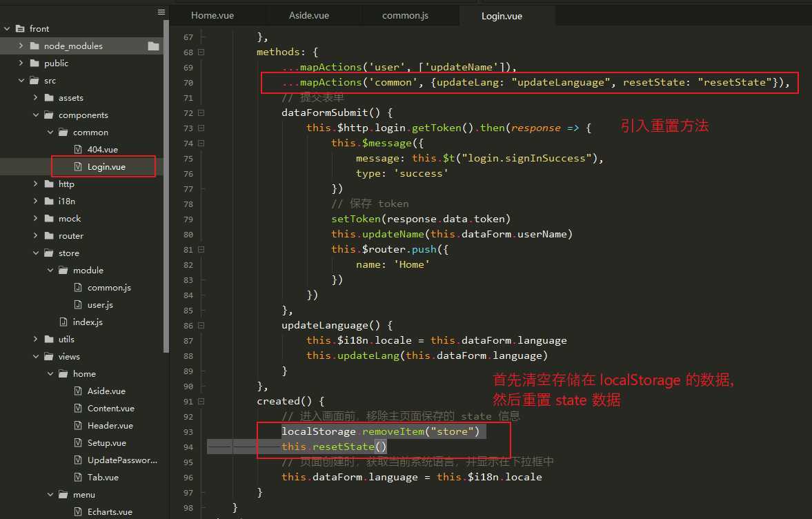Click the Header.vue file icon
The image size is (812, 519).
78,426
